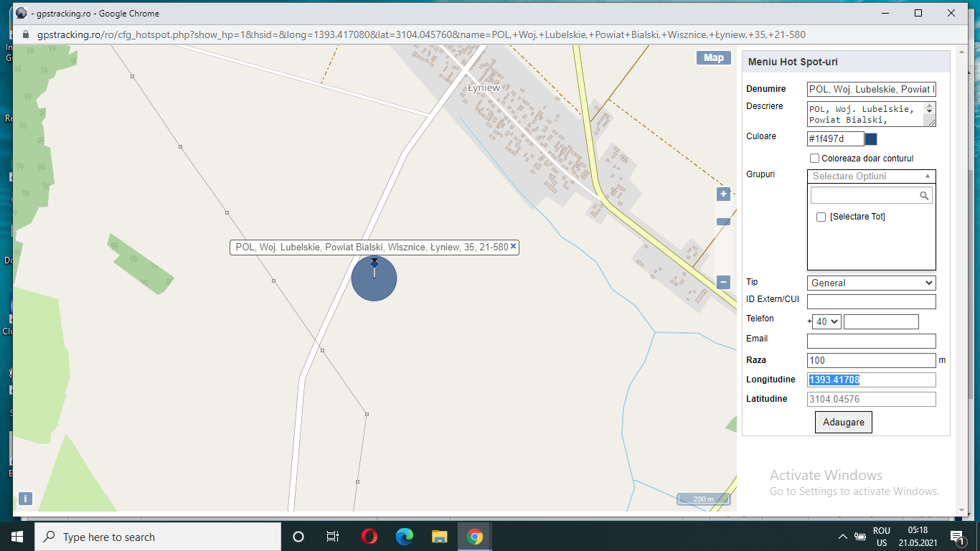Click the hotspot pin marker on map

pyautogui.click(x=374, y=266)
